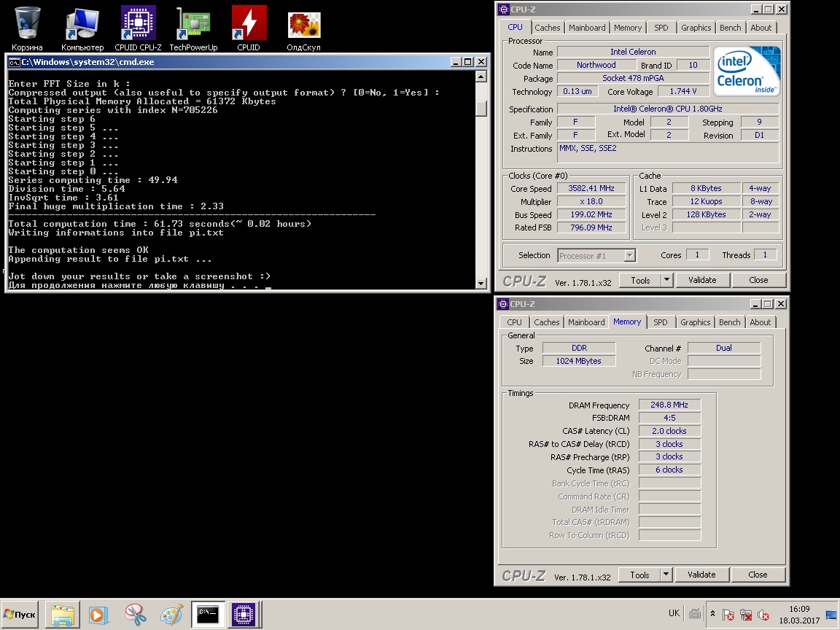Expand hidden tray icons arrow

pyautogui.click(x=712, y=614)
